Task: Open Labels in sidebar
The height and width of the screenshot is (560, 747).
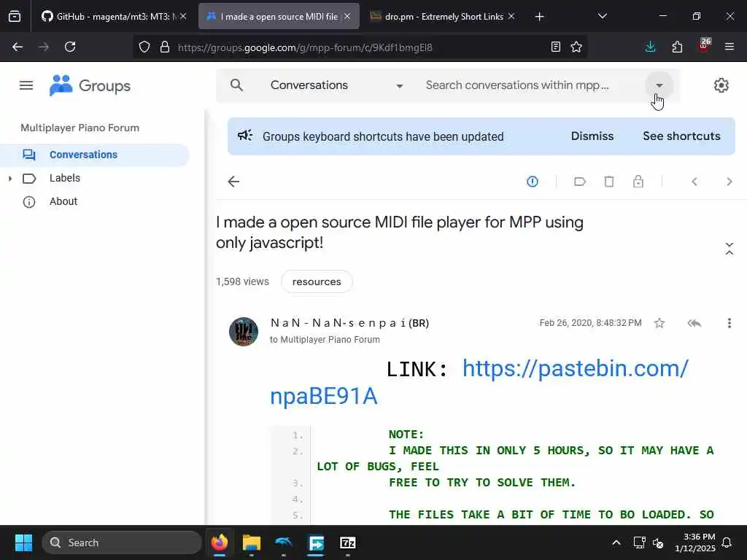Action: pos(65,178)
